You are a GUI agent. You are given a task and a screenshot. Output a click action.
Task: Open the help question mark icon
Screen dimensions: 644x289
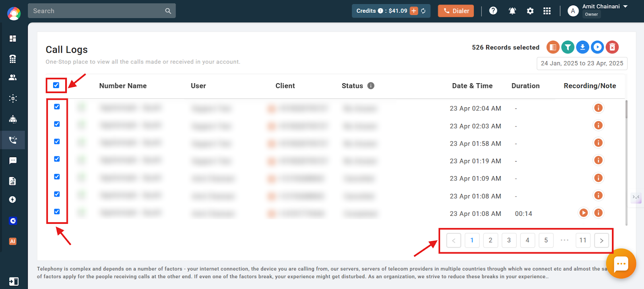tap(493, 11)
